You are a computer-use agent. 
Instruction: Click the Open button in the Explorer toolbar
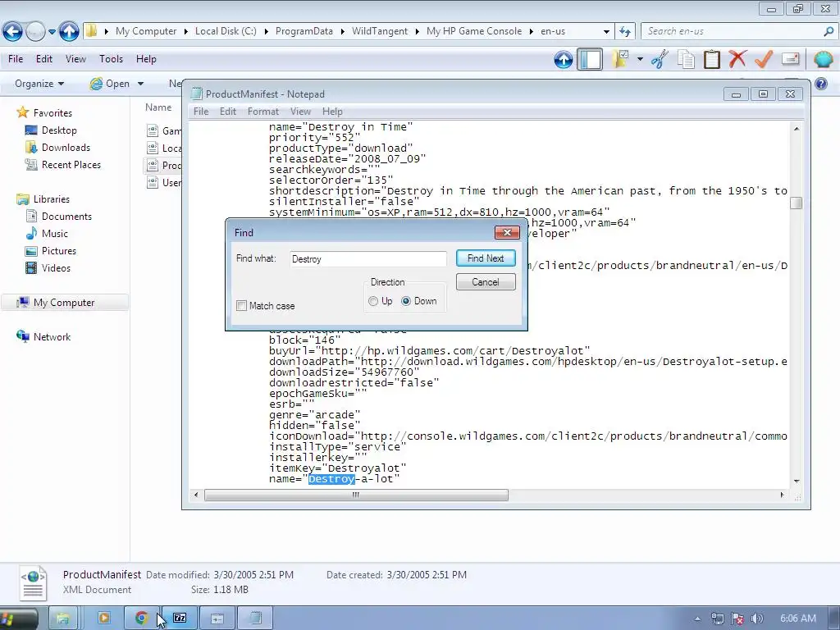[111, 84]
